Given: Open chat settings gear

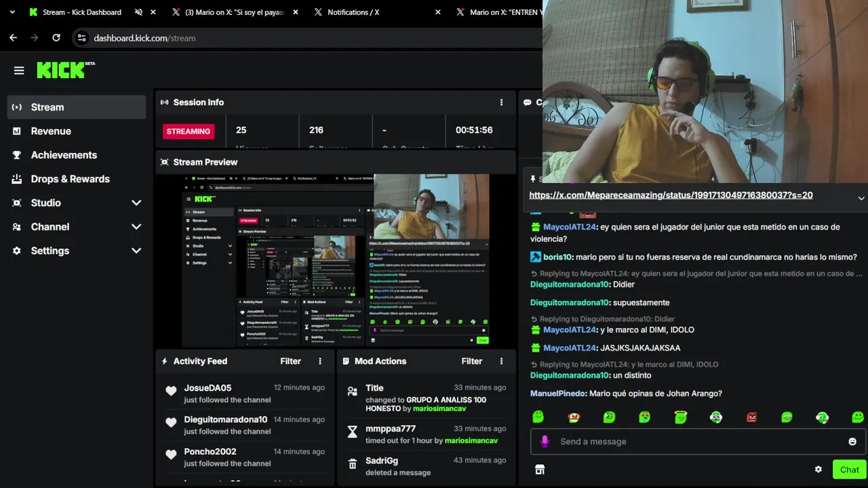Looking at the screenshot, I should (x=818, y=470).
